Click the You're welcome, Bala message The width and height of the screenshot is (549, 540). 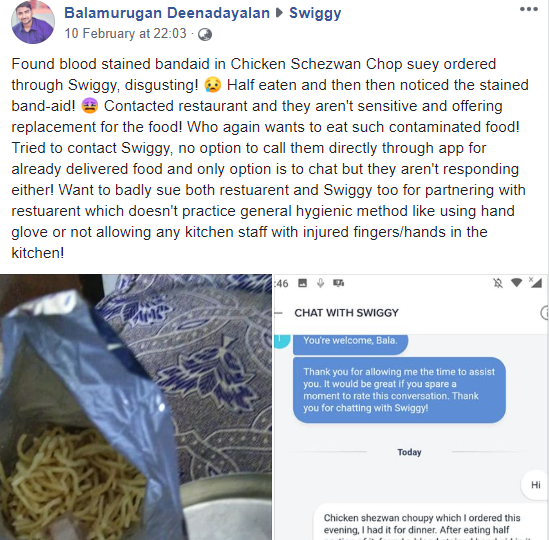point(350,342)
